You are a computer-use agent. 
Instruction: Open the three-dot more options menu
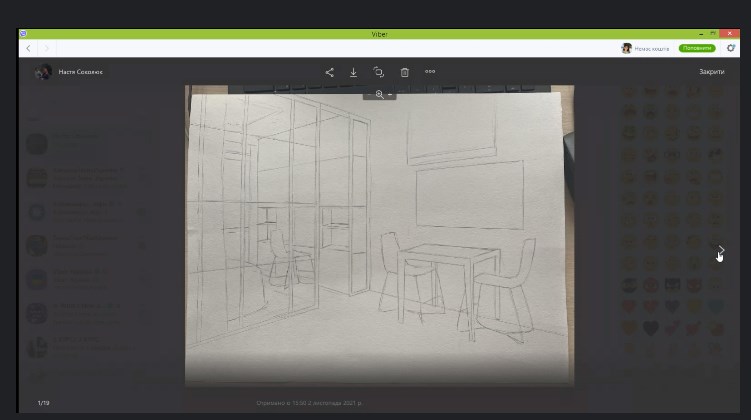point(430,71)
